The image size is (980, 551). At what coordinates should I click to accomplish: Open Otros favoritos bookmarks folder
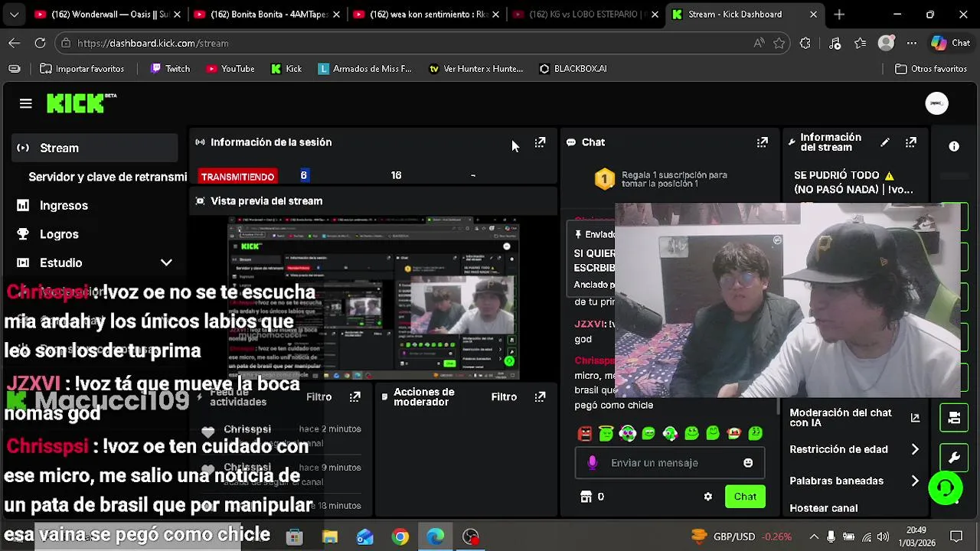[931, 68]
